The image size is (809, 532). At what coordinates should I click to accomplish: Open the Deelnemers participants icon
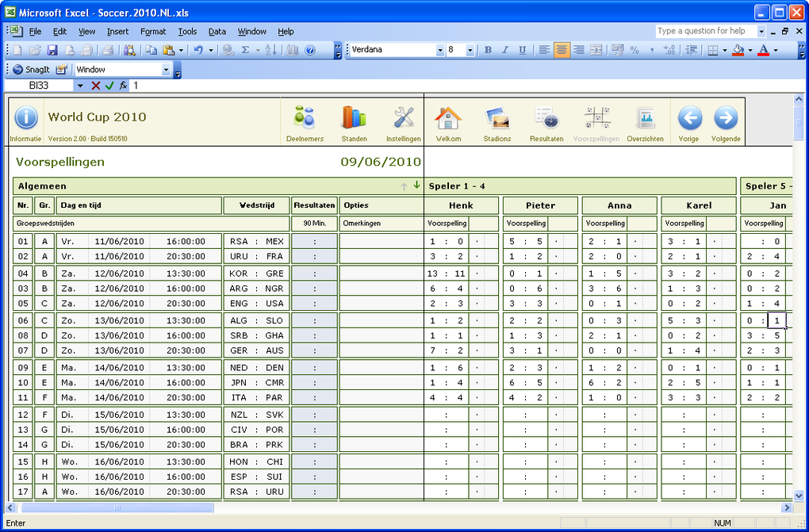[x=305, y=118]
